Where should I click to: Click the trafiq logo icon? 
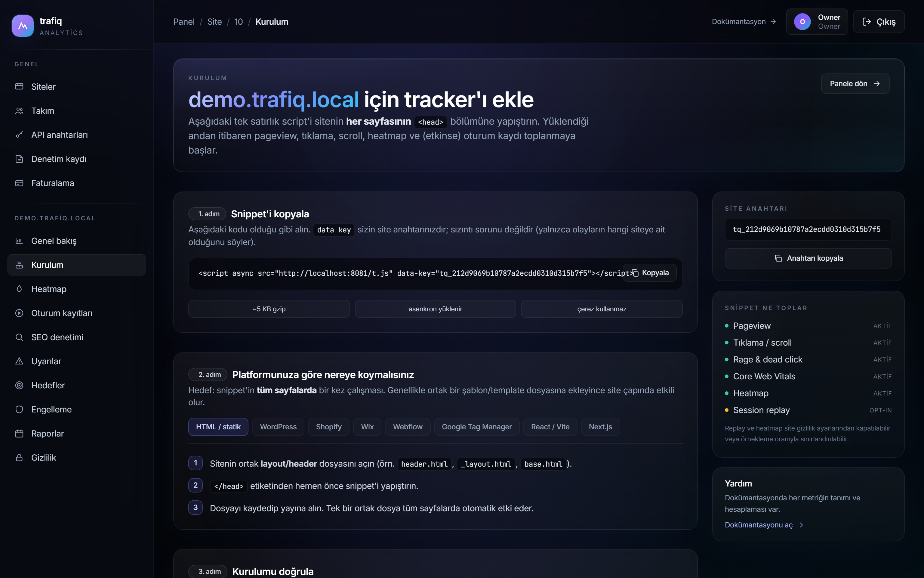click(23, 26)
